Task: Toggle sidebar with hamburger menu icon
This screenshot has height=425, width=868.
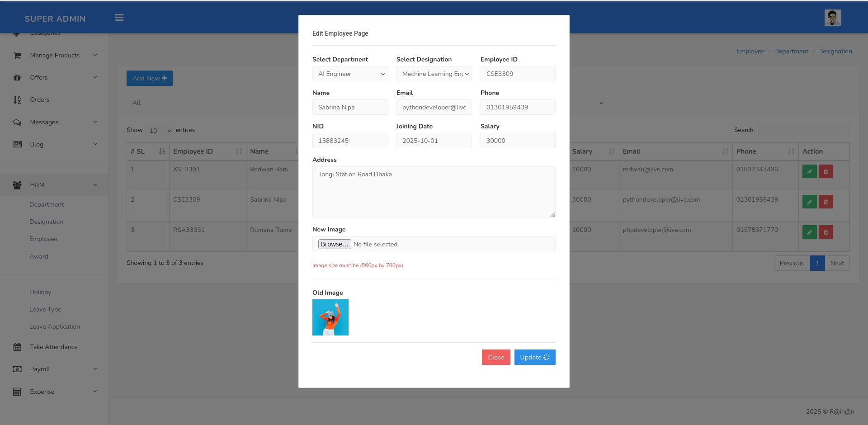Action: point(119,18)
